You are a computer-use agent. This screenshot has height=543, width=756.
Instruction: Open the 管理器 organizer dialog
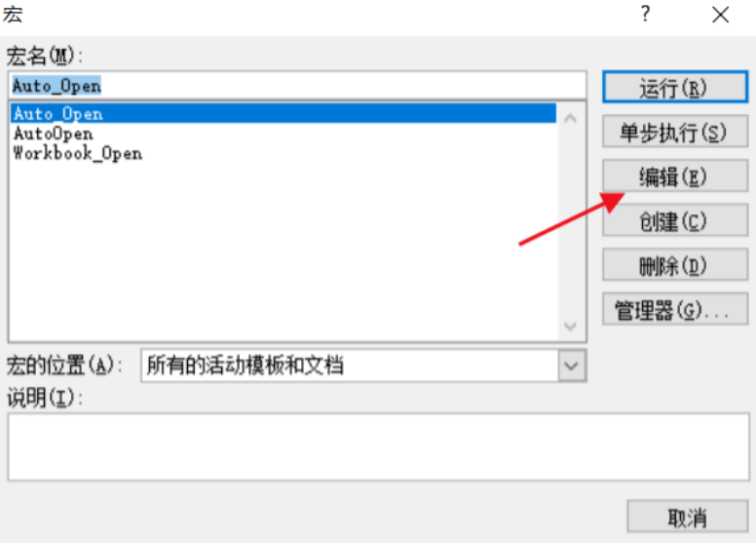(675, 309)
